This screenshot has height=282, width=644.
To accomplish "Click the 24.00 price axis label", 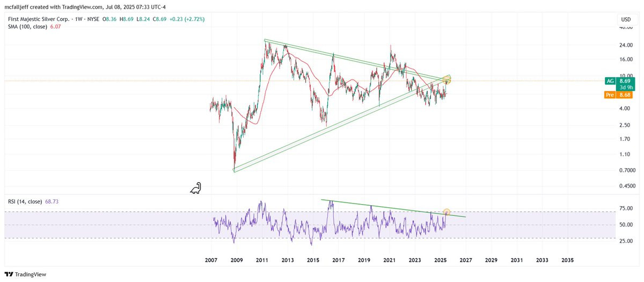I will pyautogui.click(x=626, y=45).
